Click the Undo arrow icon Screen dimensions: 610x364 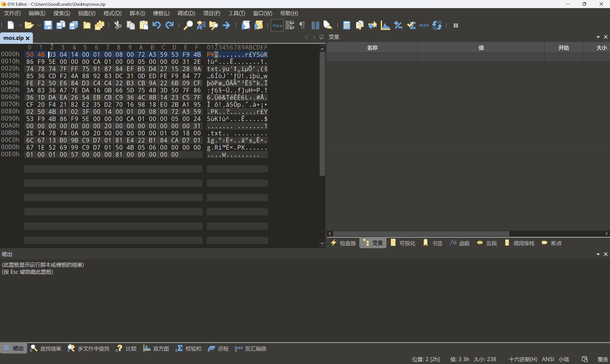(x=157, y=25)
